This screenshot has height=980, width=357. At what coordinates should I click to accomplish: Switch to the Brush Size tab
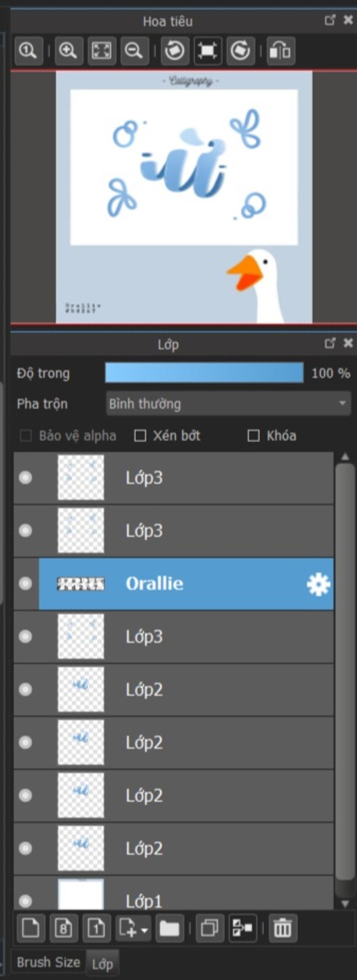(49, 962)
